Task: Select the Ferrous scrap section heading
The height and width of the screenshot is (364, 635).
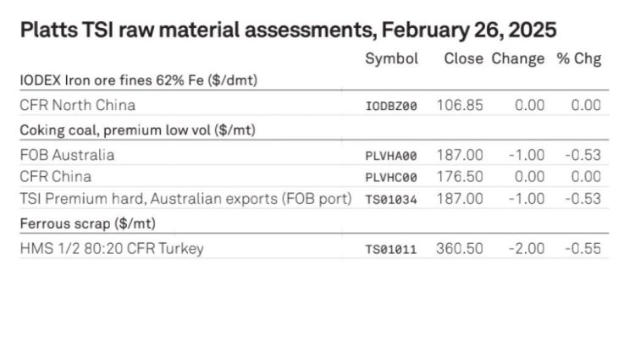Action: [x=88, y=223]
